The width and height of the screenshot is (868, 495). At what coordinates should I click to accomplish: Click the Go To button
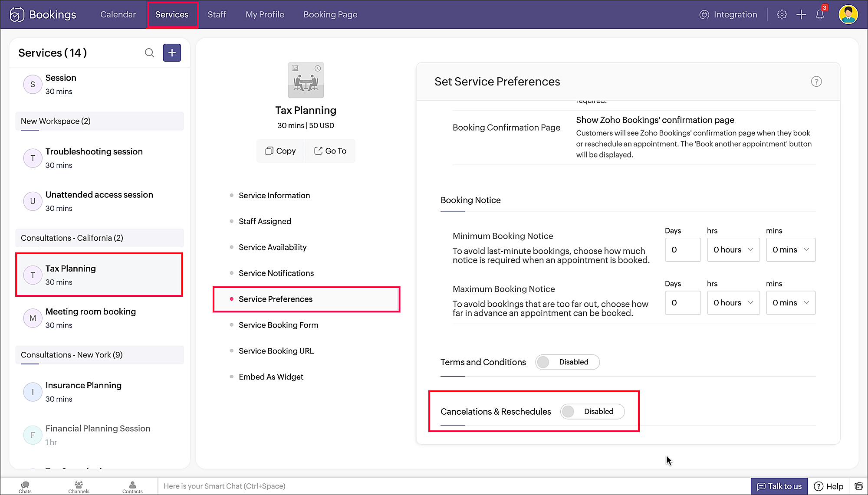[x=330, y=151]
